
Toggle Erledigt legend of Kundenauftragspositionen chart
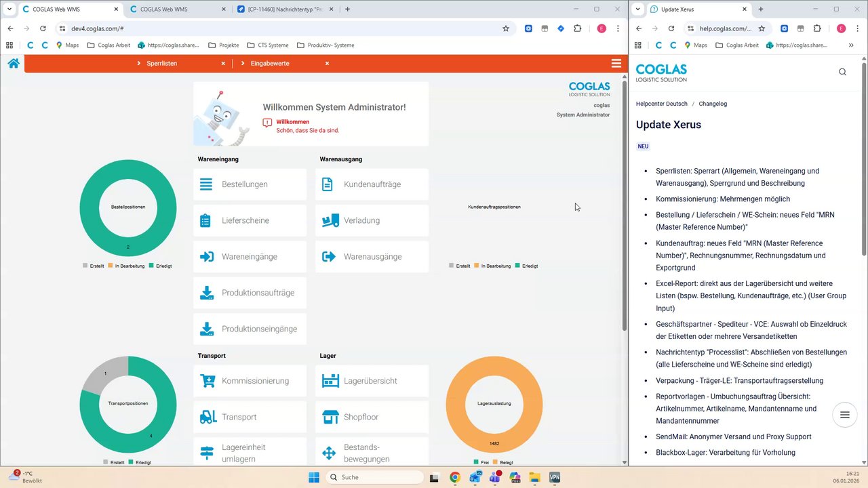[x=526, y=266]
